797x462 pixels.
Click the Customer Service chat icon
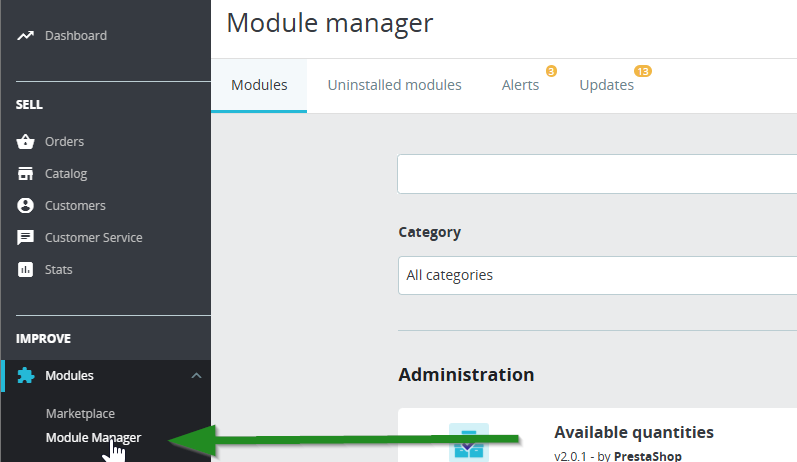(26, 238)
